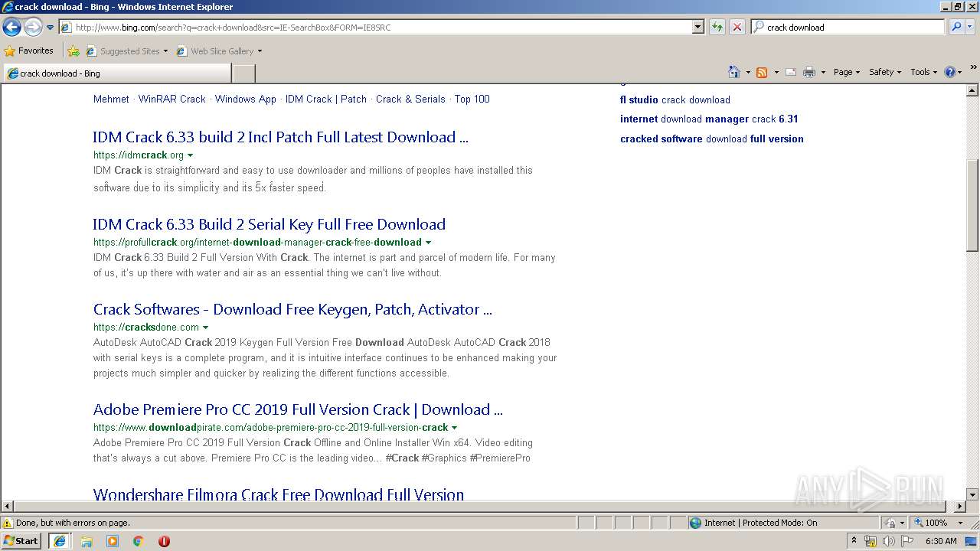Launch Chrome from the taskbar

139,541
